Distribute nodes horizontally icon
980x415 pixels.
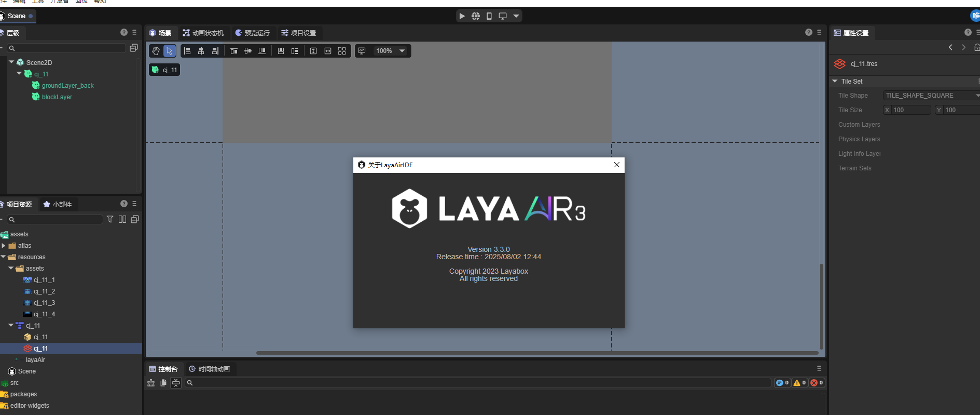[295, 51]
